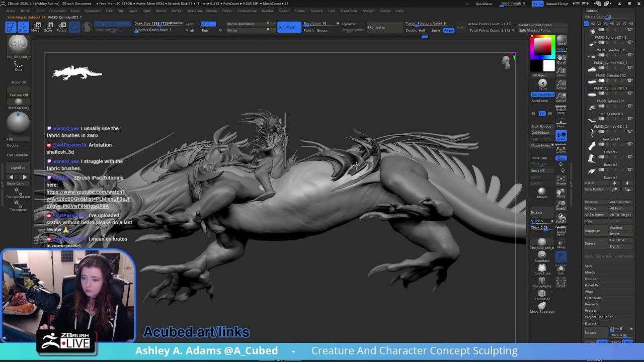Toggle the Menus button
644x362 pixels.
tap(537, 4)
